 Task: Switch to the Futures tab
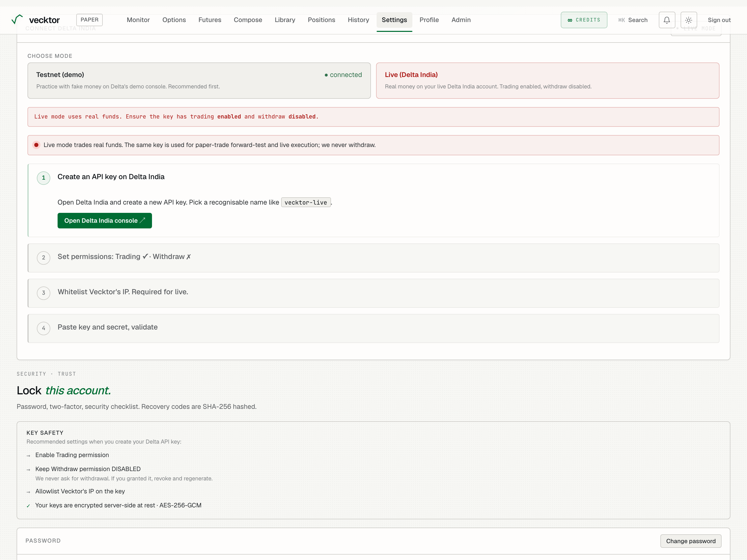point(210,20)
